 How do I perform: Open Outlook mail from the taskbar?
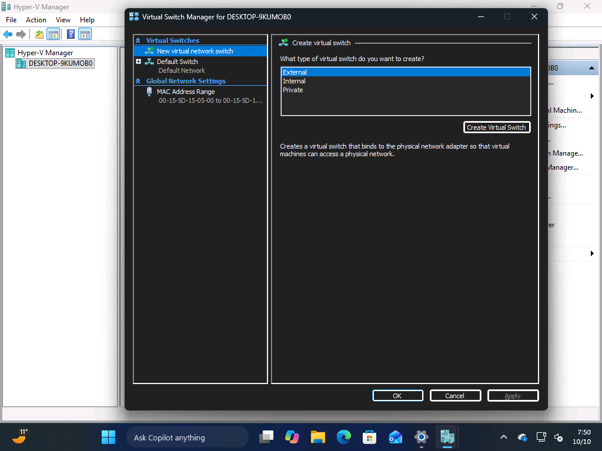click(395, 437)
